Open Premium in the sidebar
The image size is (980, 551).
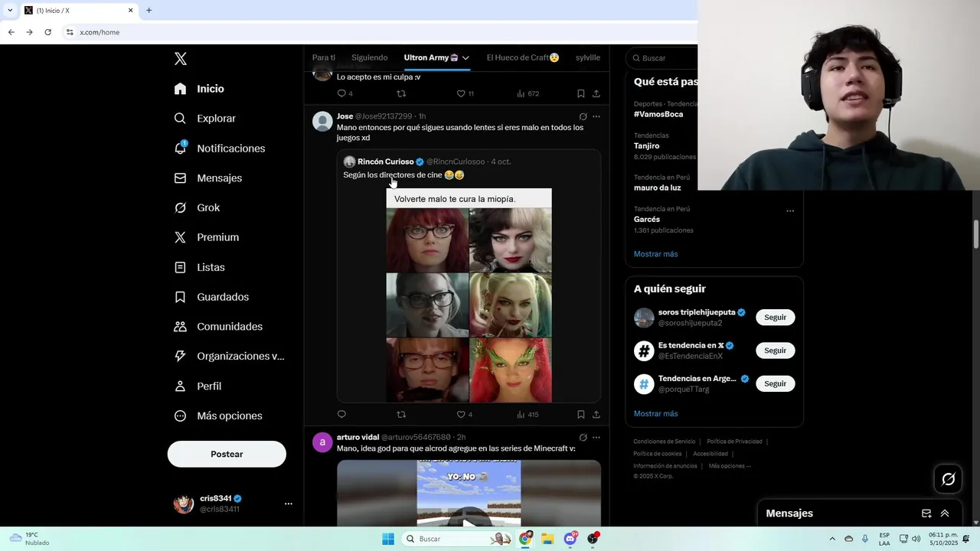(207, 237)
